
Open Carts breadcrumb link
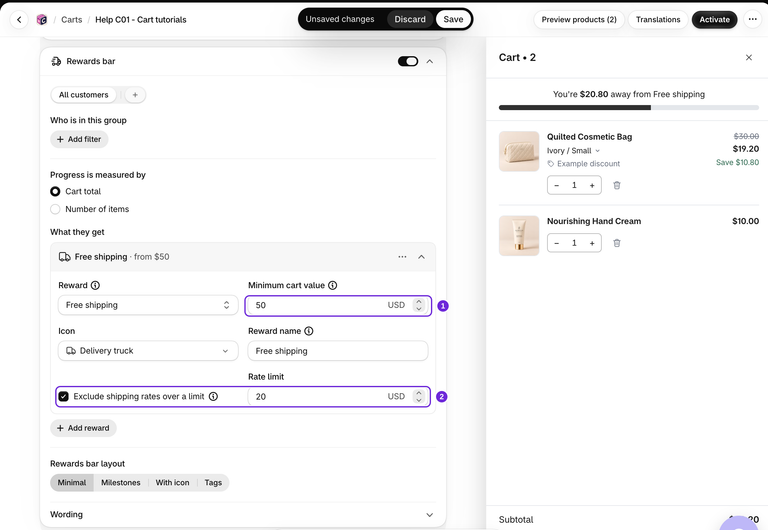72,20
